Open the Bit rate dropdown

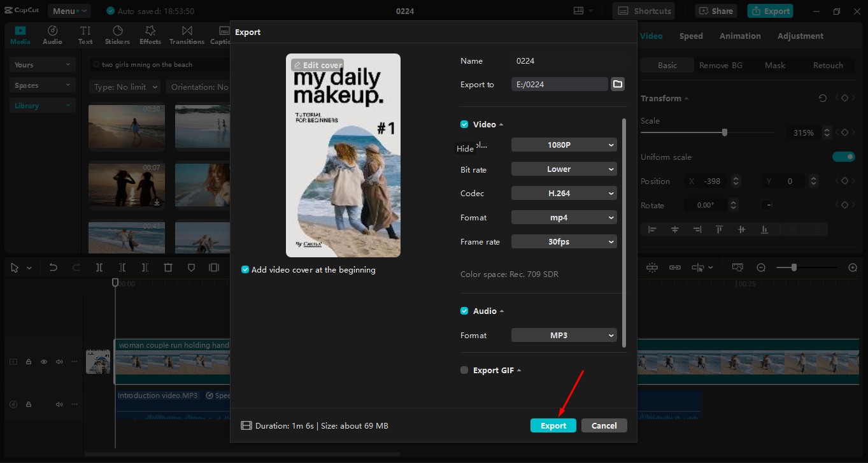pyautogui.click(x=564, y=169)
